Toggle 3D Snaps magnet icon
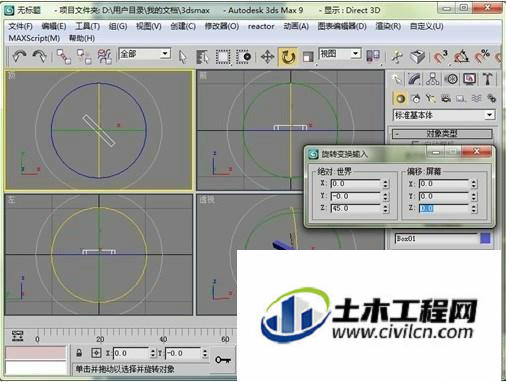Image resolution: width=506 pixels, height=382 pixels. [440, 57]
